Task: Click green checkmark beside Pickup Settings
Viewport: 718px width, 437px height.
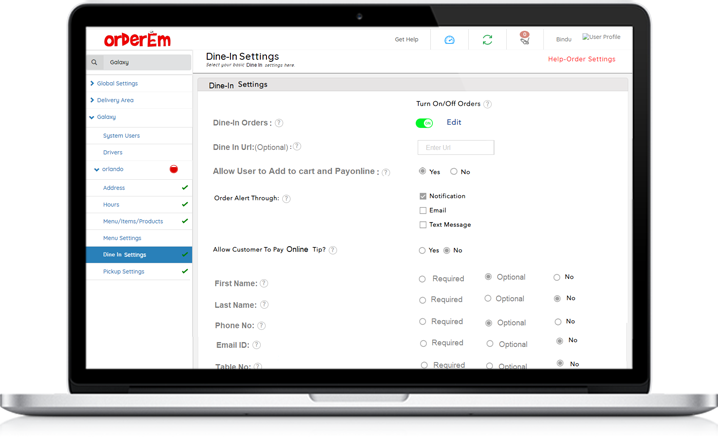Action: 185,271
